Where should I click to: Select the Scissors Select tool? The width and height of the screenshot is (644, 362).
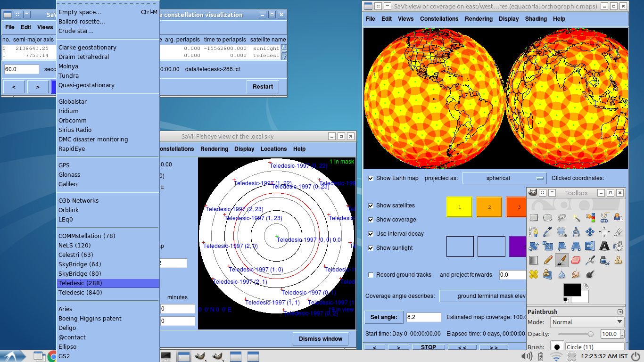[604, 218]
